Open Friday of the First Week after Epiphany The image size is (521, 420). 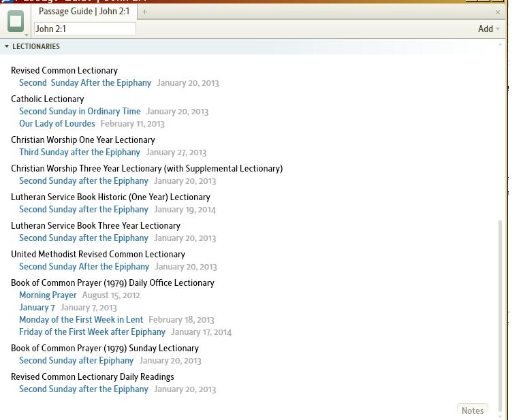[92, 332]
